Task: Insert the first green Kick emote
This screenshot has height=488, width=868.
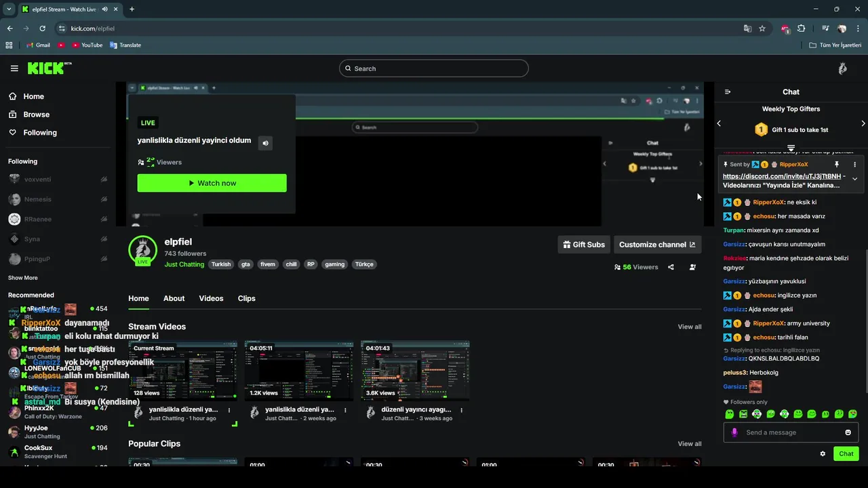Action: click(x=729, y=414)
